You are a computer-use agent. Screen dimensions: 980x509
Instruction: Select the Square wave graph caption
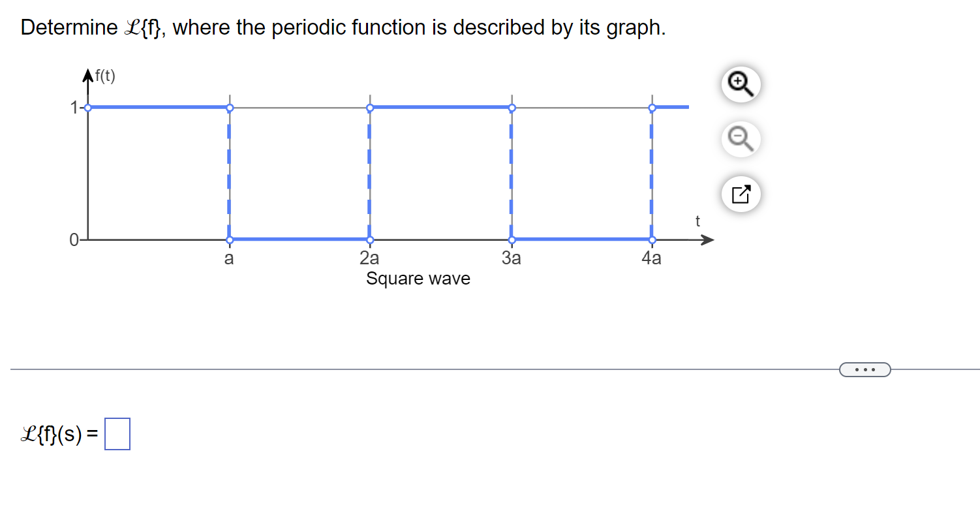[x=418, y=279]
